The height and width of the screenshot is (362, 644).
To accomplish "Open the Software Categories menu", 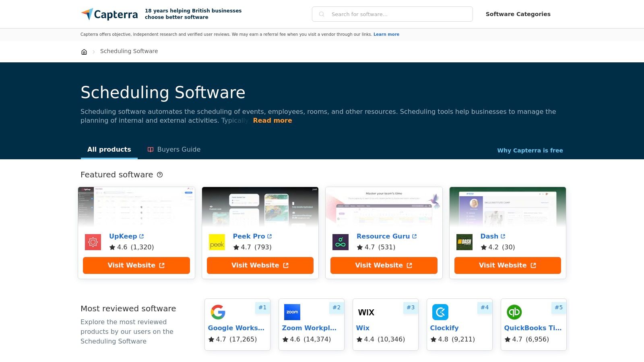I will (x=518, y=14).
